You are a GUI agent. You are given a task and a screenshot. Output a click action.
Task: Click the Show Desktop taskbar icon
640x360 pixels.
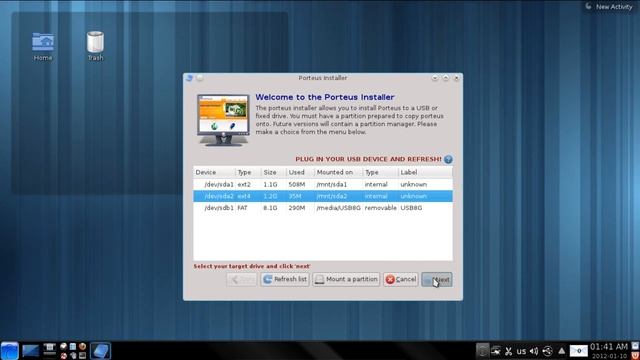(x=31, y=351)
